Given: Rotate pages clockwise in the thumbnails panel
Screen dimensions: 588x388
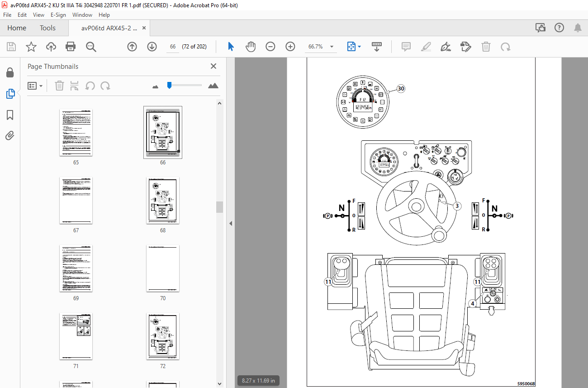Looking at the screenshot, I should pyautogui.click(x=105, y=86).
